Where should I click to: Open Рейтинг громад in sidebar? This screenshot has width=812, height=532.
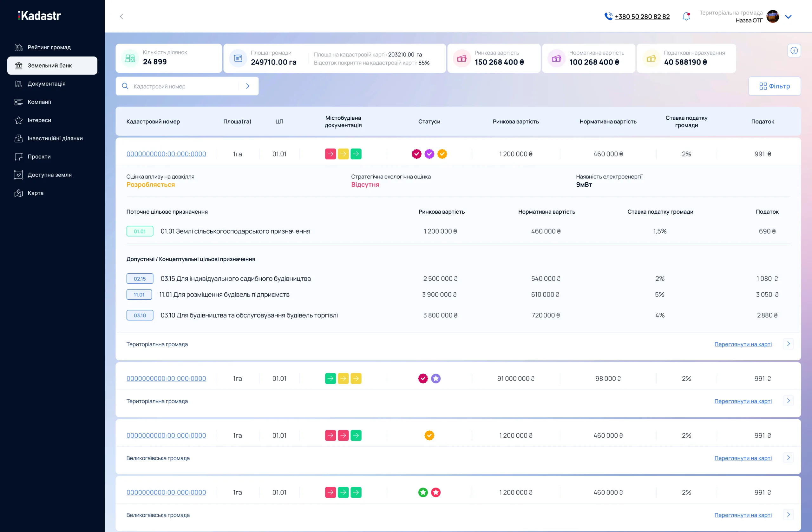pos(49,47)
